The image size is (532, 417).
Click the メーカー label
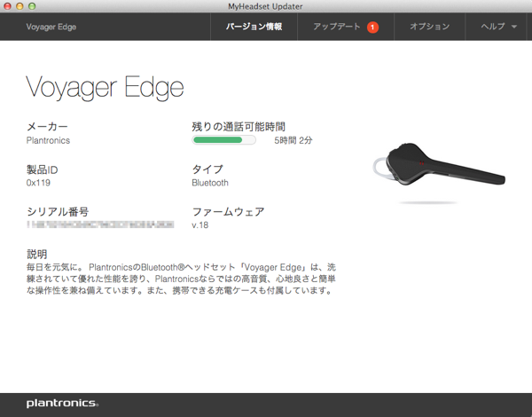[x=47, y=127]
